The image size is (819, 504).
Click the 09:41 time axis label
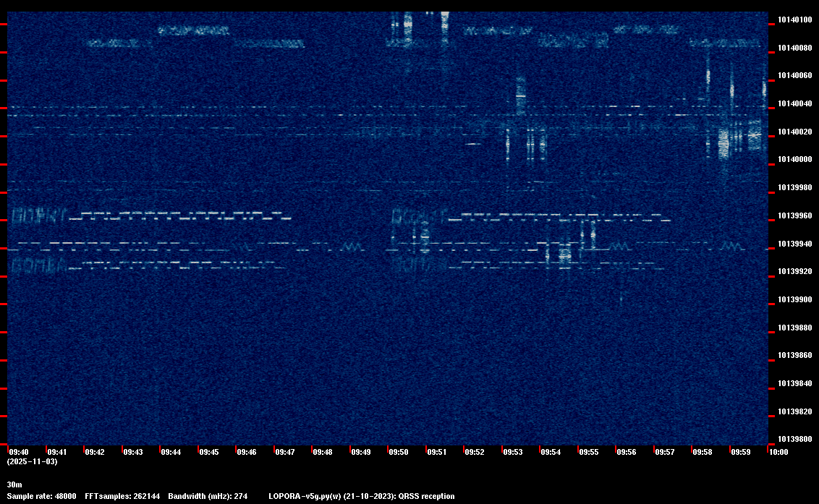(x=57, y=452)
